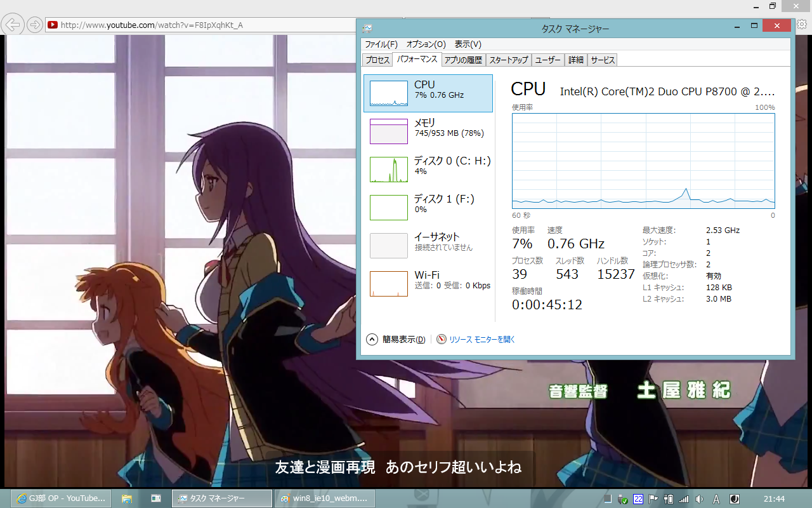
Task: Go forward in Internet Explorer
Action: [x=35, y=25]
